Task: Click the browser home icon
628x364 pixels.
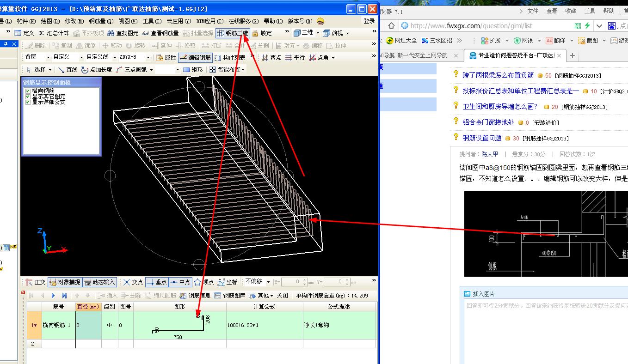Action: [391, 26]
